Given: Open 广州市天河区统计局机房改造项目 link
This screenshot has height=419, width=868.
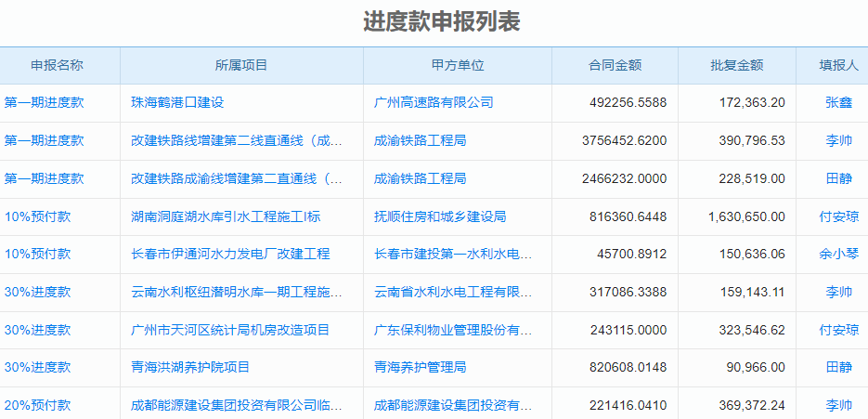Looking at the screenshot, I should (230, 330).
